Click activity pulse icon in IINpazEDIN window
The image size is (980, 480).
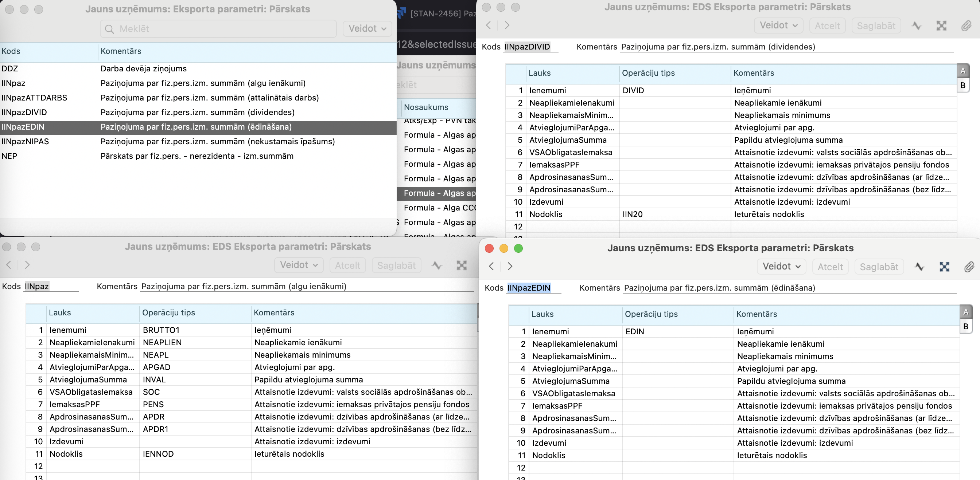click(919, 267)
